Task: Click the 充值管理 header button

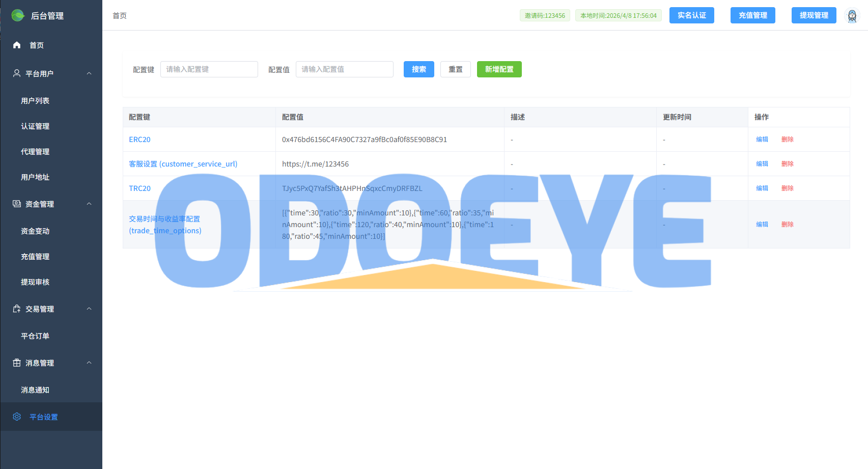Action: pos(753,15)
